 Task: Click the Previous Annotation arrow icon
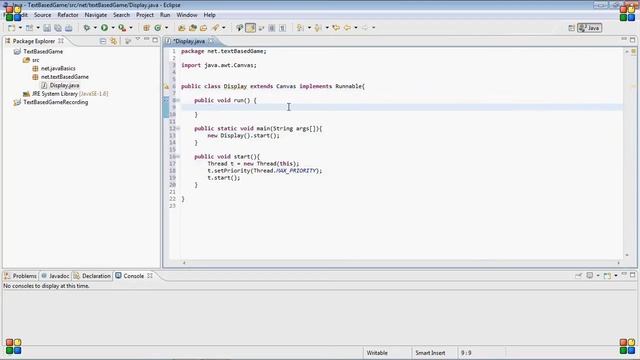pyautogui.click(x=318, y=28)
